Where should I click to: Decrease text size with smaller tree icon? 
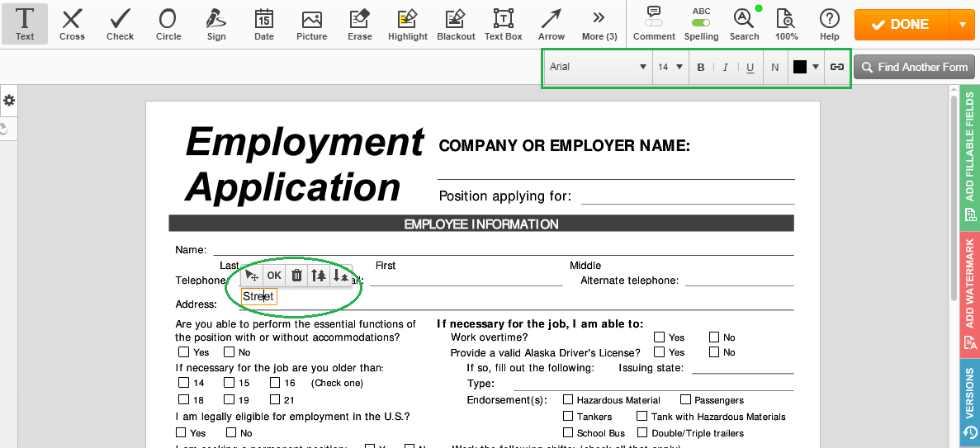tap(341, 276)
